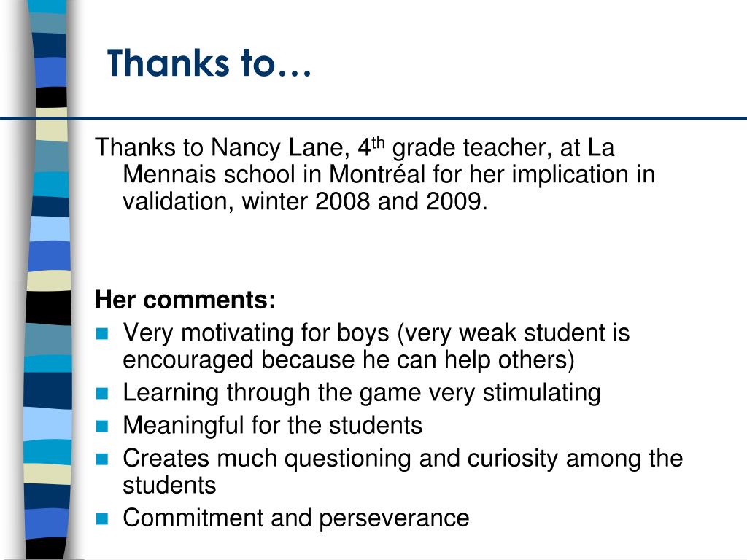Click the superscript 'th' after the 4
This screenshot has height=560, width=747.
click(378, 142)
